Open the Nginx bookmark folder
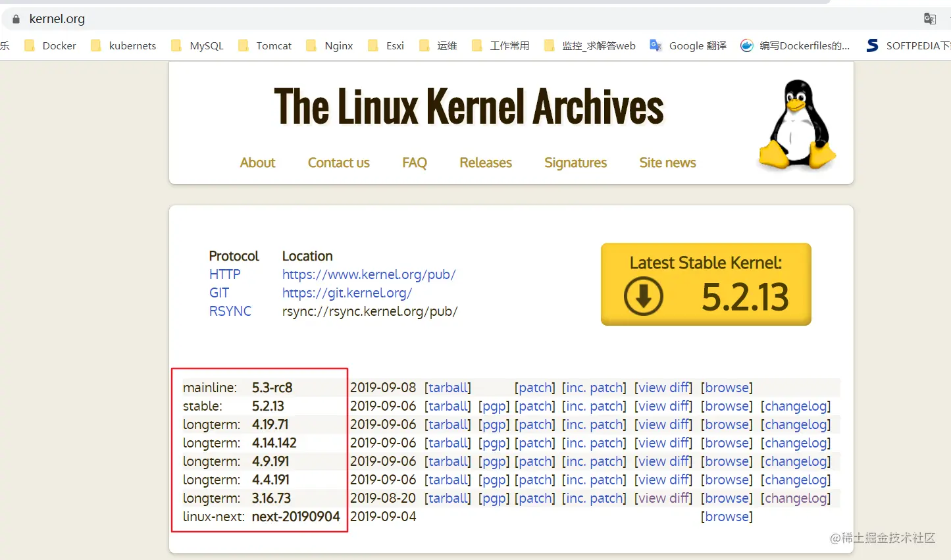Screen dimensions: 951x560 (x=329, y=45)
